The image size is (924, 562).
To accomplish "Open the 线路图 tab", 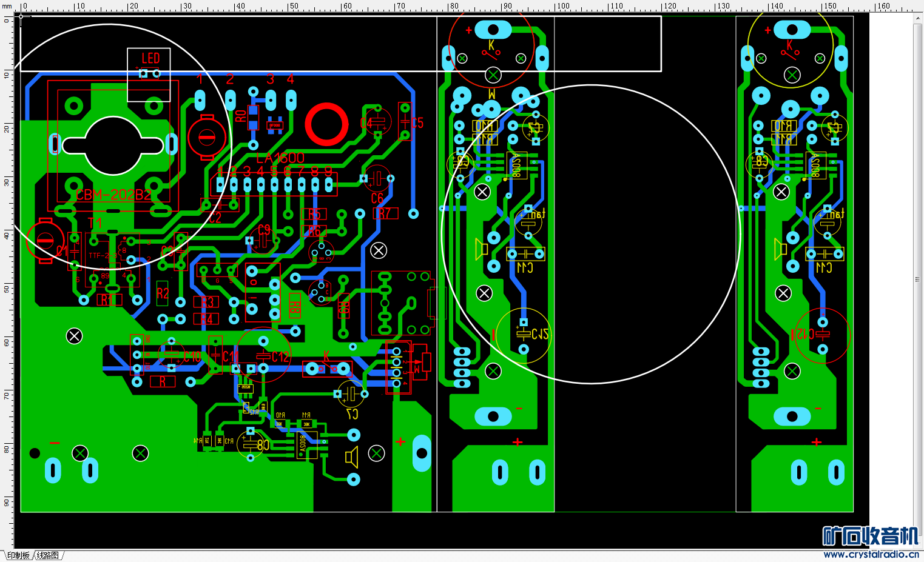I will point(48,555).
